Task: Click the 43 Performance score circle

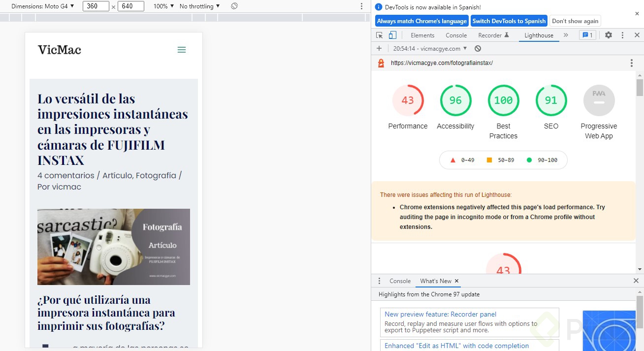Action: 408,100
